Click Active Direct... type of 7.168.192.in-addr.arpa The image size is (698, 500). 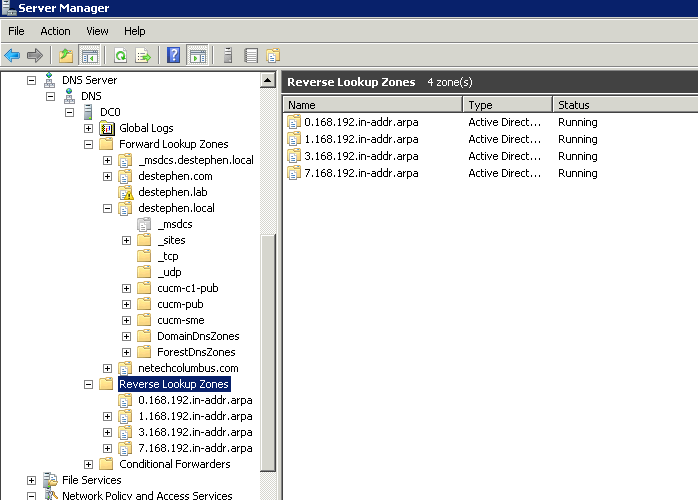(x=504, y=173)
